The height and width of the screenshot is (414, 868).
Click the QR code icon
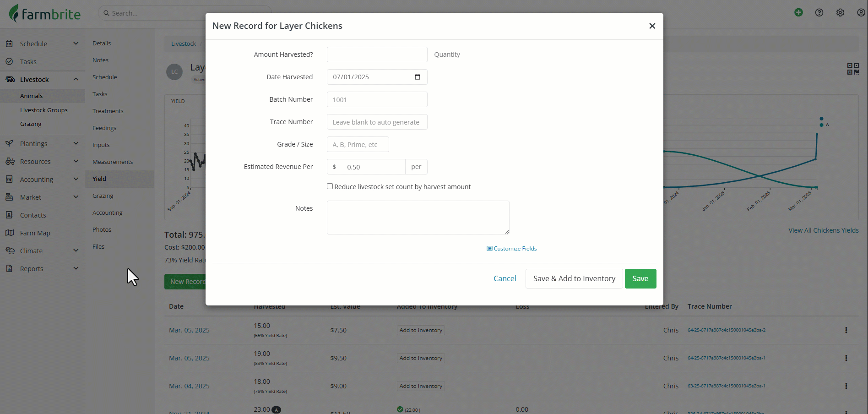[853, 69]
